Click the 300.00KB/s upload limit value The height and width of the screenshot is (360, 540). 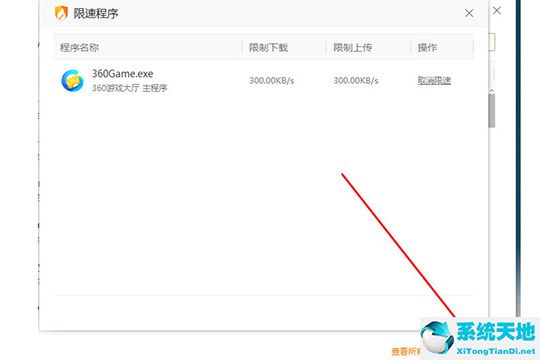coord(356,81)
